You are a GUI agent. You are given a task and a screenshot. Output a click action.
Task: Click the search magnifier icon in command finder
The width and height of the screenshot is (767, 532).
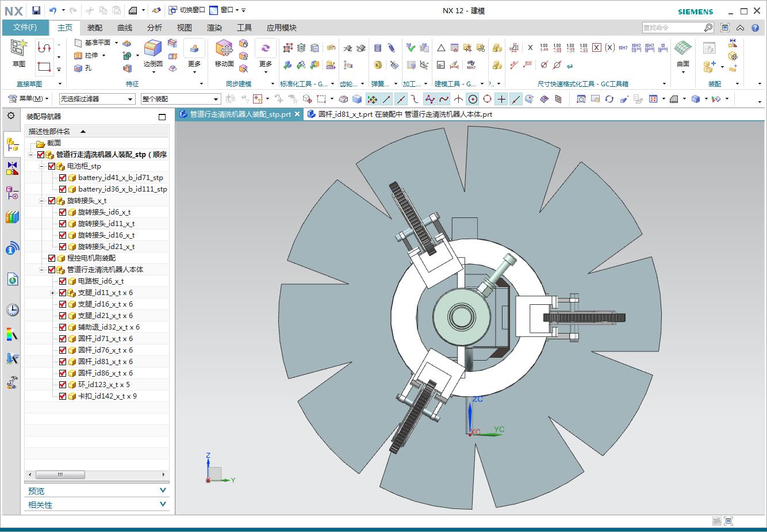[x=708, y=28]
